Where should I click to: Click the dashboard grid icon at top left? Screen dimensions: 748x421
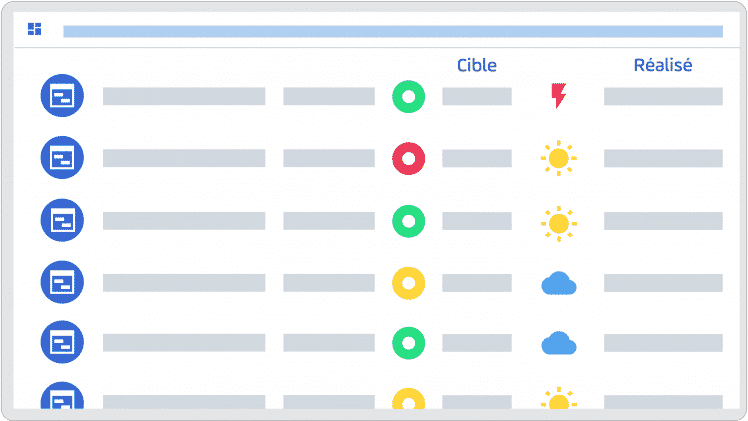pos(34,29)
